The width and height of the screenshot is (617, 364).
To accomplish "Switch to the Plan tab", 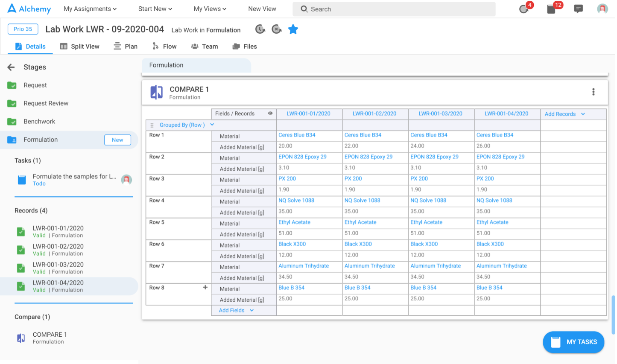I will click(126, 47).
